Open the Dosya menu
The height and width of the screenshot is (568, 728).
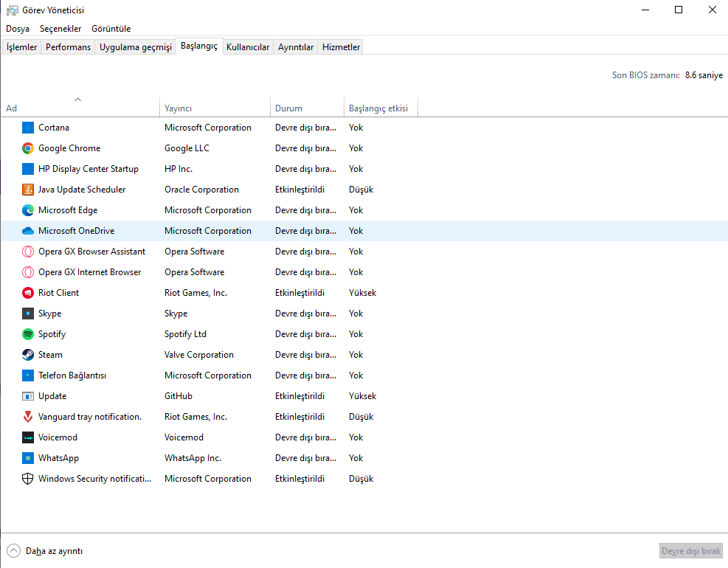(18, 29)
